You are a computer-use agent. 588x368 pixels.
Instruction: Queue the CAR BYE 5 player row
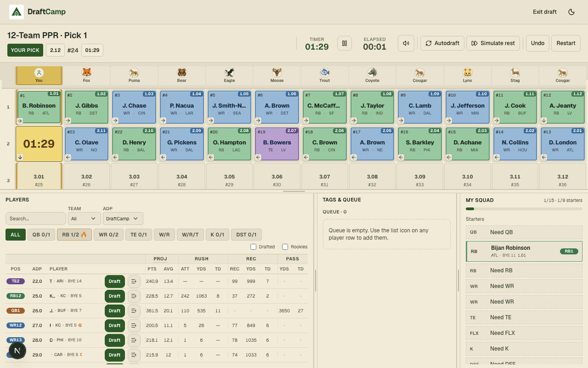134,355
